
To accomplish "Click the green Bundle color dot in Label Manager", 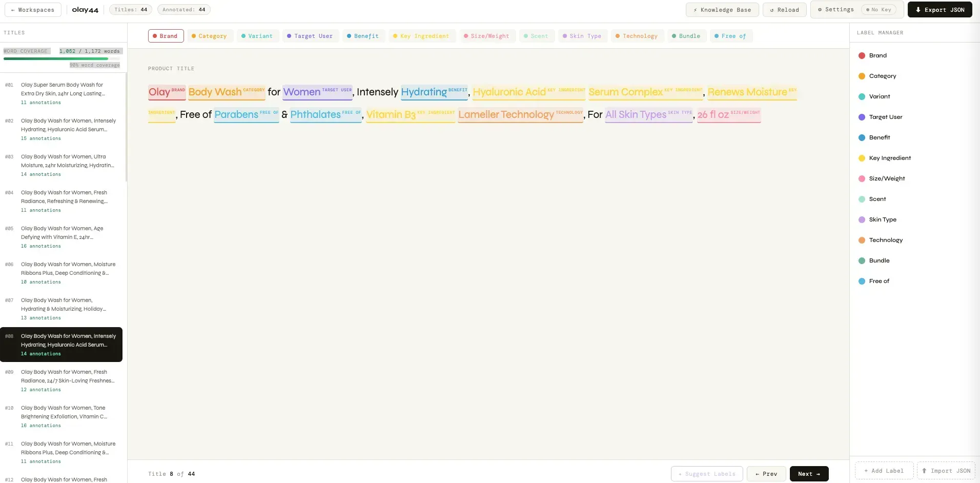I will tap(862, 260).
